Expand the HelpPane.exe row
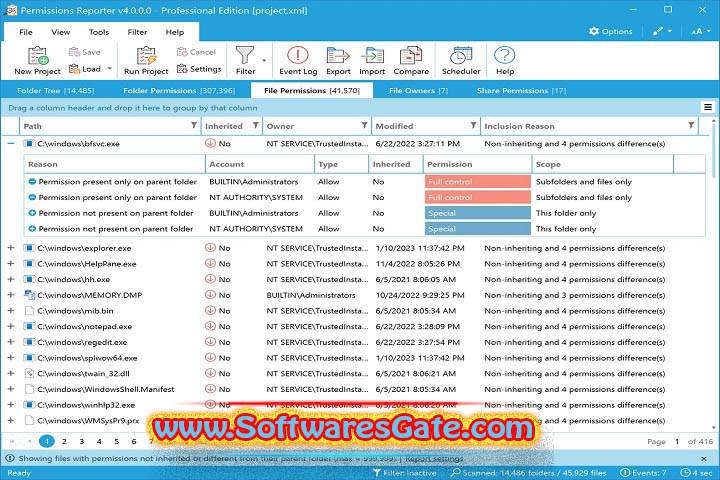Screen dimensions: 720x480 click(11, 264)
